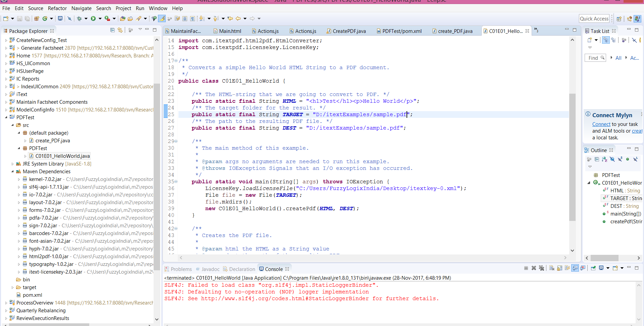This screenshot has height=326, width=644.
Task: Toggle Hide Fields in Outline
Action: [612, 159]
